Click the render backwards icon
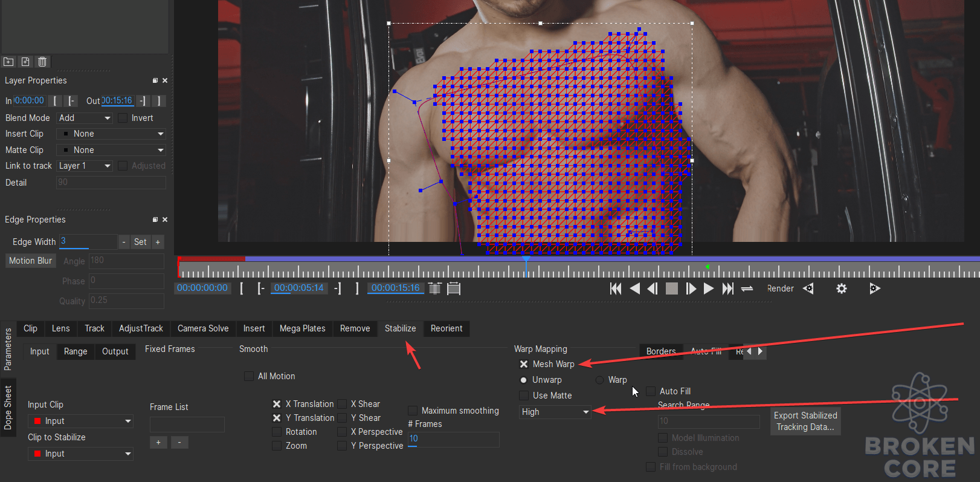 click(808, 288)
